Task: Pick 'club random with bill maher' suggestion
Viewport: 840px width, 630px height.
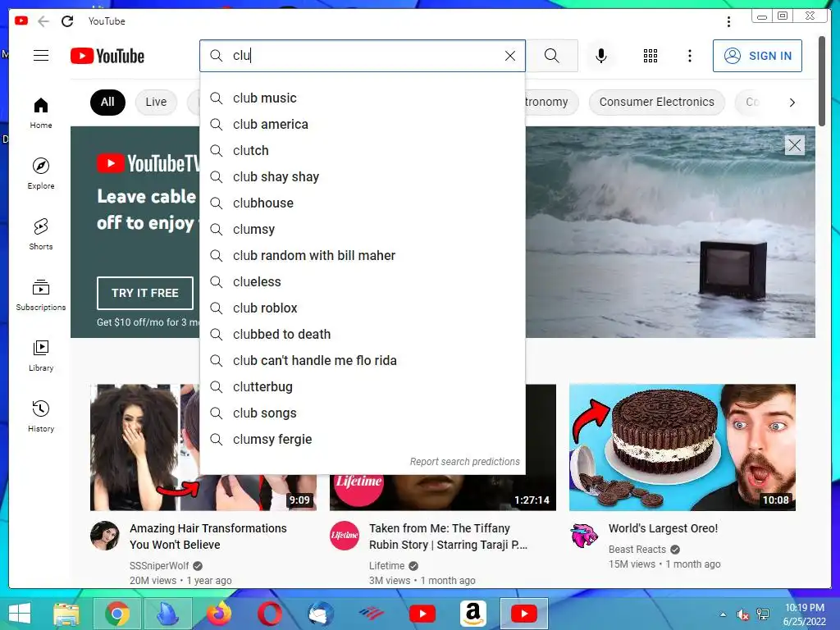Action: [362, 256]
